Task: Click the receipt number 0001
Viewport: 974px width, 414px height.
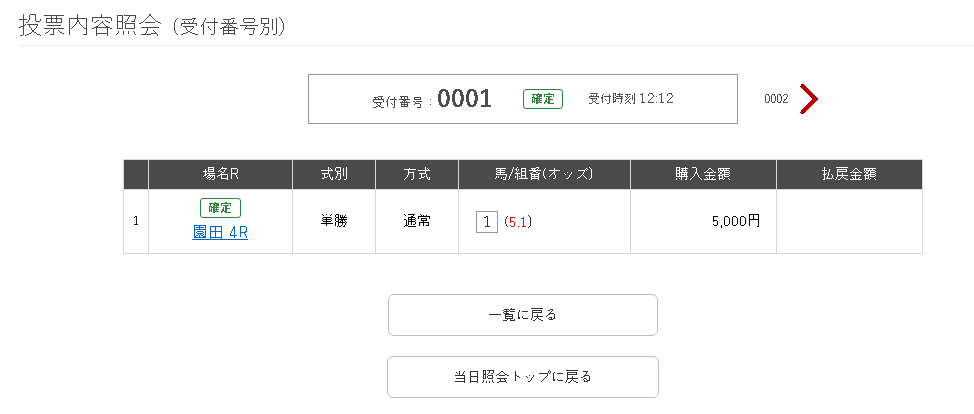Action: point(465,99)
